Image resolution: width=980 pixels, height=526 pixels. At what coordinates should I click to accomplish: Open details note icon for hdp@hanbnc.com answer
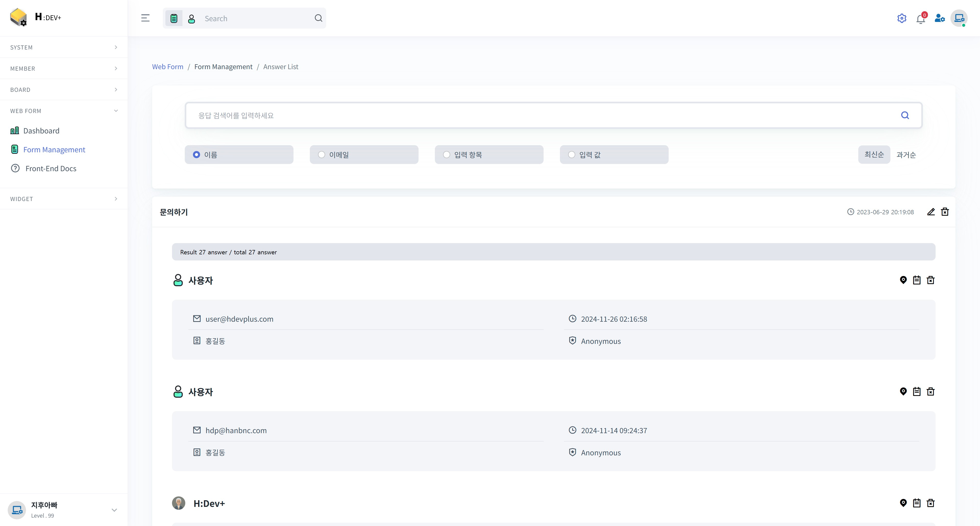coord(917,391)
